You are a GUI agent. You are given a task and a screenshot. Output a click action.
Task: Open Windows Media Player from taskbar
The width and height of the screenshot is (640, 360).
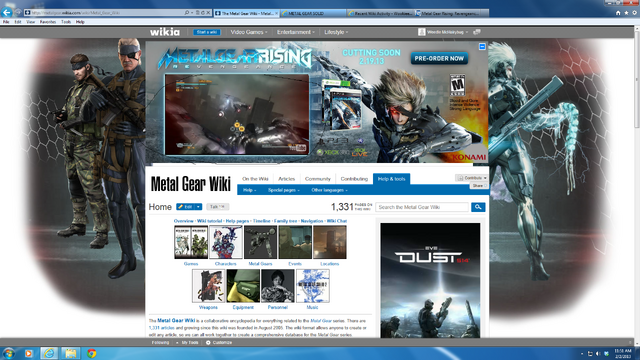coord(29,353)
